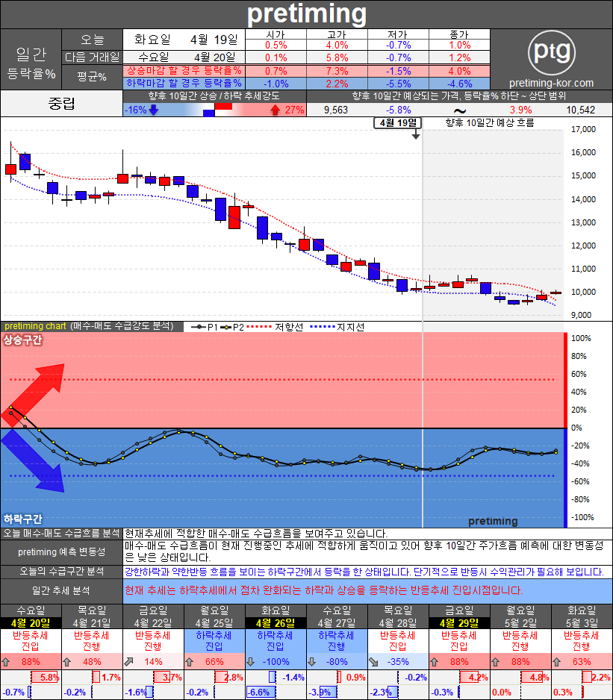Click the blue down arrow beside -16%
The image size is (613, 700).
[x=154, y=110]
